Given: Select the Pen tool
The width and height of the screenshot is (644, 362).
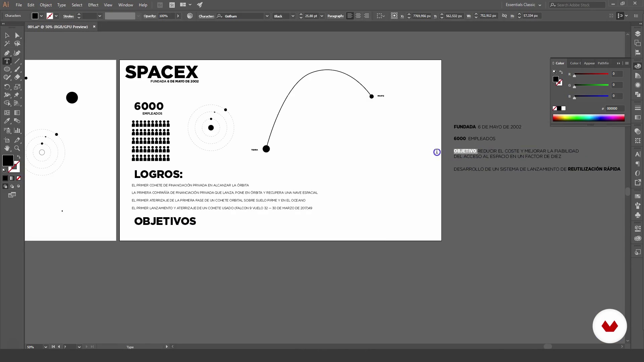Looking at the screenshot, I should click(7, 53).
